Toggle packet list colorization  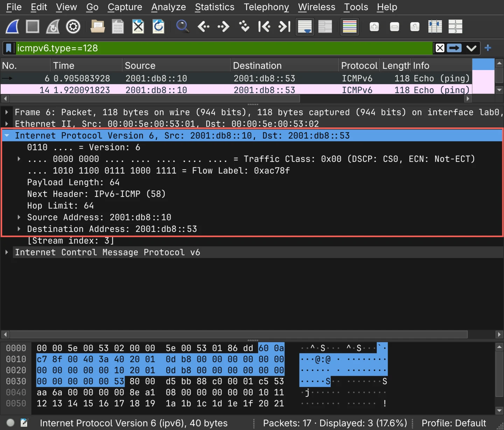[350, 27]
